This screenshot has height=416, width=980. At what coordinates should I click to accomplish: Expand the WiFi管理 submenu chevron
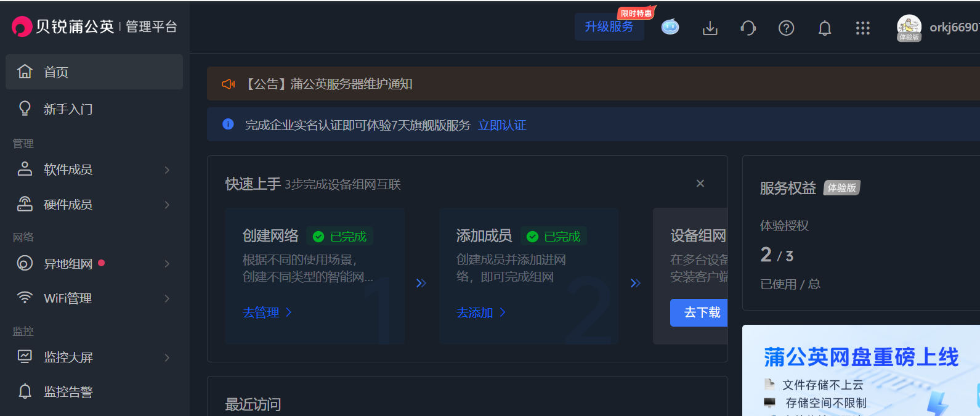point(167,298)
